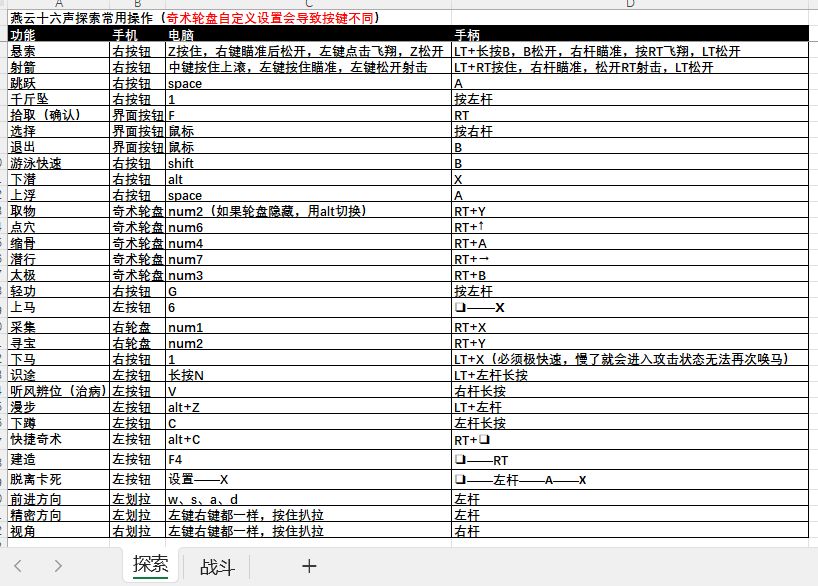Viewport: 818px width, 586px height.
Task: Click the 功能 header cell
Action: coord(58,35)
